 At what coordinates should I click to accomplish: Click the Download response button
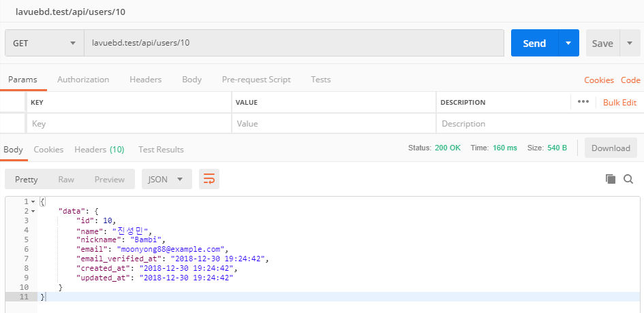coord(610,148)
